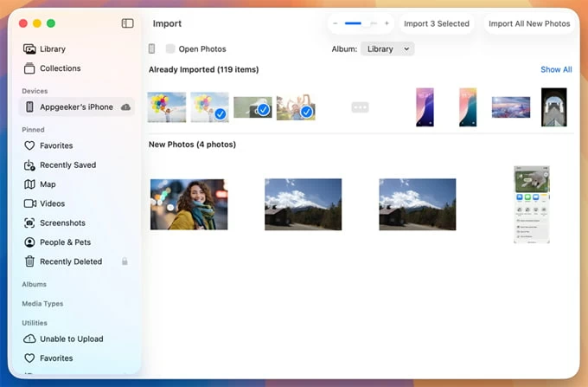Deselect the second balloon photo checkmark
The width and height of the screenshot is (588, 387).
(220, 113)
